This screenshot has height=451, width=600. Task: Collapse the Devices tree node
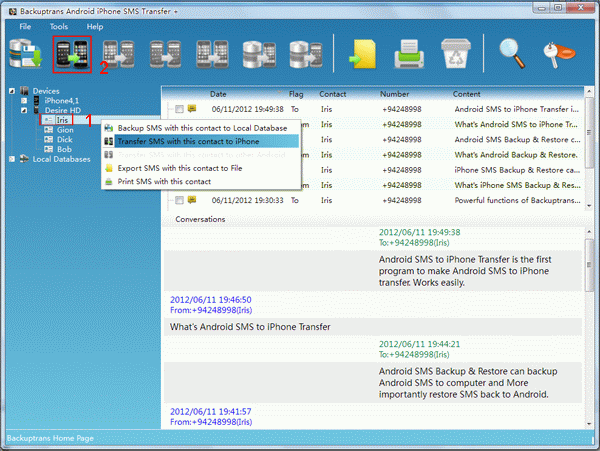(x=12, y=91)
